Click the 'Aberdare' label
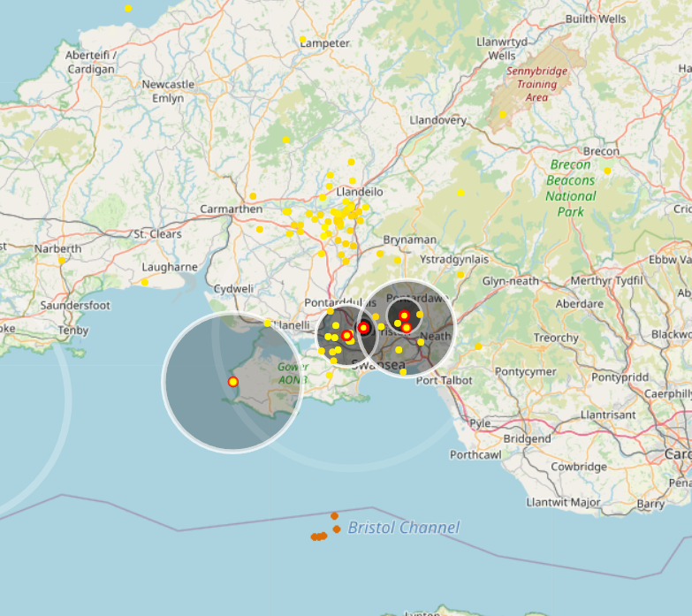Viewport: 692px width, 616px height. coord(580,304)
